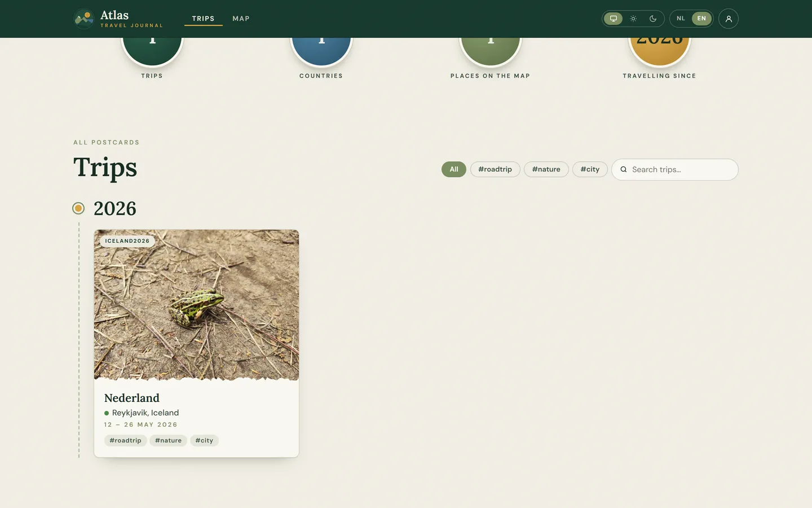Click the TRAVELLING SINCE label
Screen dimensions: 812x508
(660, 76)
